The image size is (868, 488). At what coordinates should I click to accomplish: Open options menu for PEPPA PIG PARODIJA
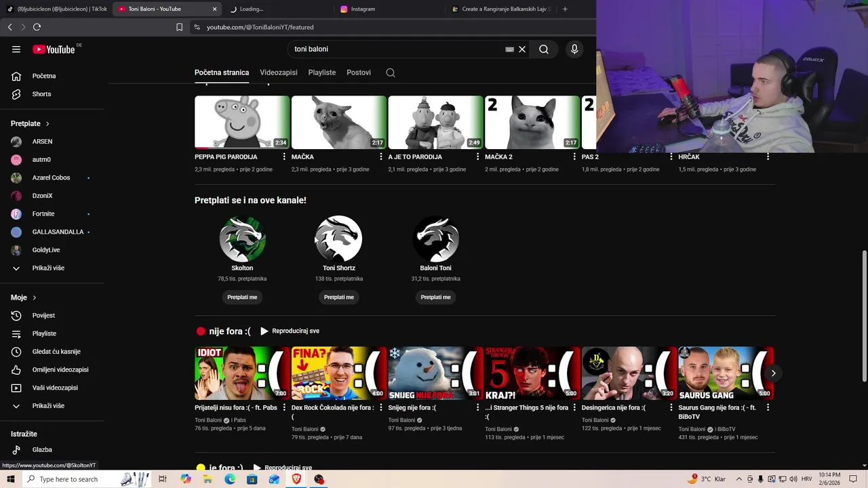pos(284,157)
